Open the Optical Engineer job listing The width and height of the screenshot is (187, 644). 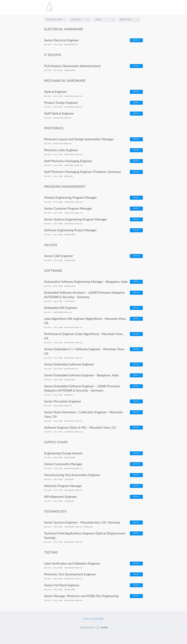point(55,92)
